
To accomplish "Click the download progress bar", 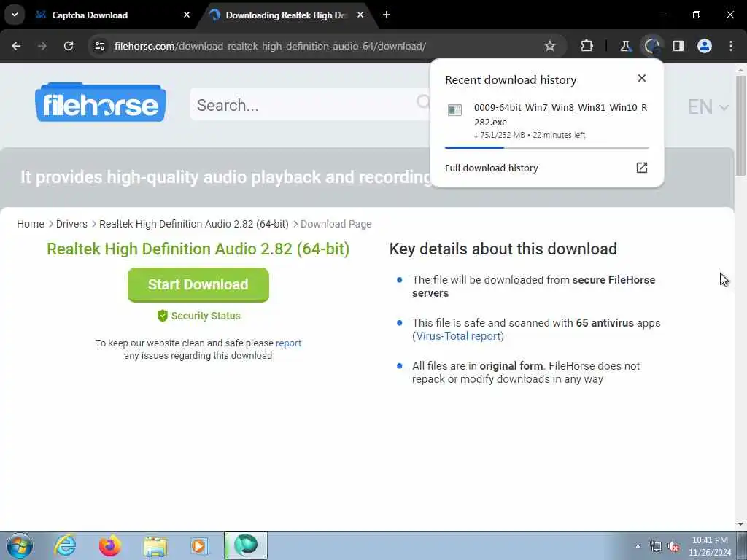I will 547,147.
